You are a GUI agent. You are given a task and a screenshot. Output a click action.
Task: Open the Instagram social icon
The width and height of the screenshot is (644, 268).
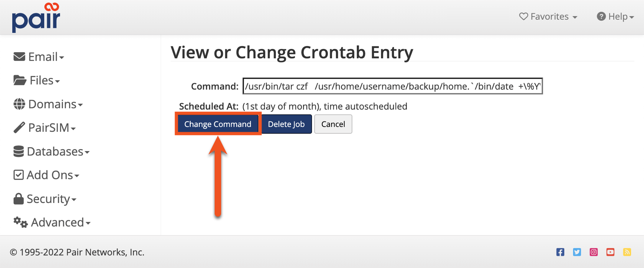pyautogui.click(x=594, y=252)
